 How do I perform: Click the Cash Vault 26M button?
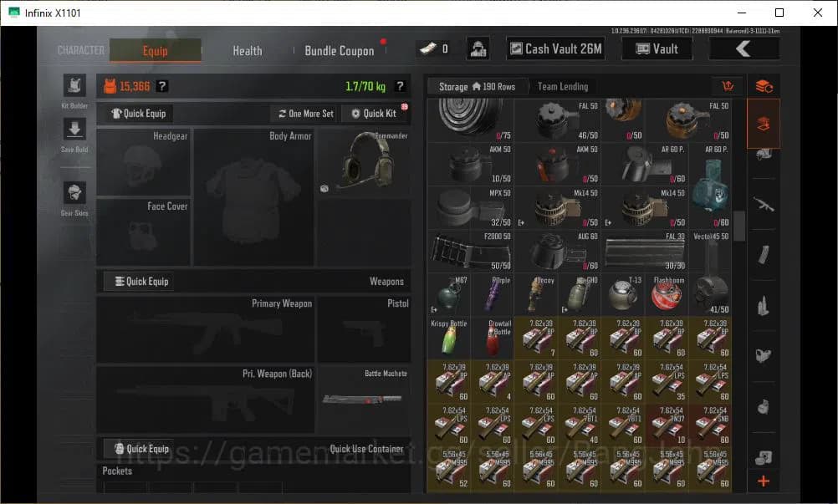pyautogui.click(x=555, y=48)
